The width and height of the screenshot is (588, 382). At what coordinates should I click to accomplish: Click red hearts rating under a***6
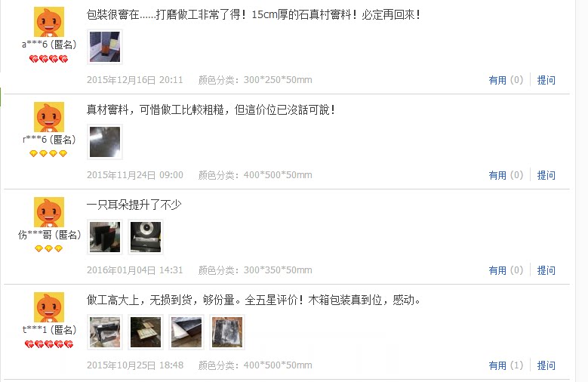(x=49, y=59)
